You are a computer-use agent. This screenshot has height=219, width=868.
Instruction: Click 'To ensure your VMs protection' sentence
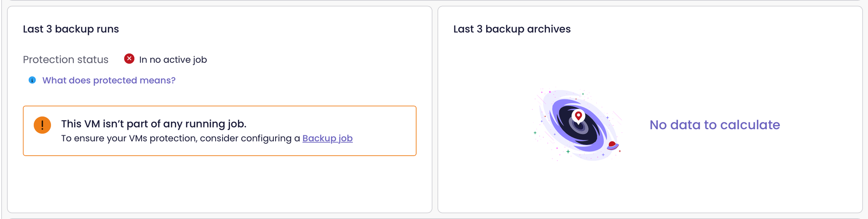coord(181,138)
